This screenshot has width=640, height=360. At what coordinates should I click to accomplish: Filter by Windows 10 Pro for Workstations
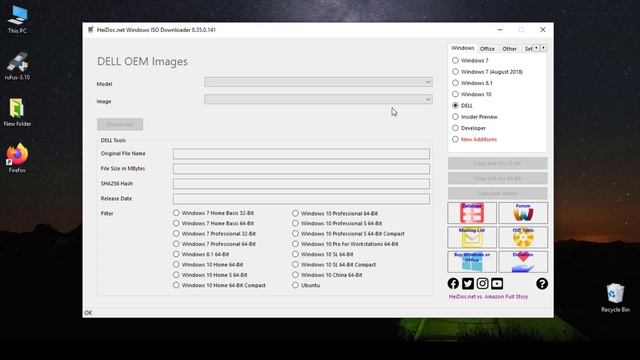pos(295,244)
